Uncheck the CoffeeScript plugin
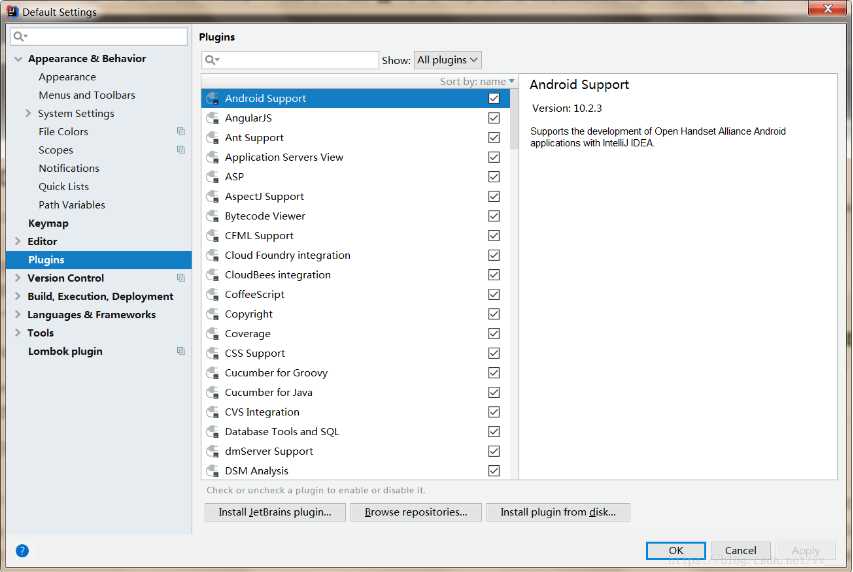 pos(494,294)
